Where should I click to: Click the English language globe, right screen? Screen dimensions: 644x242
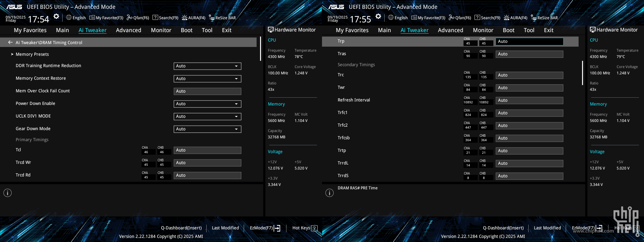(398, 18)
